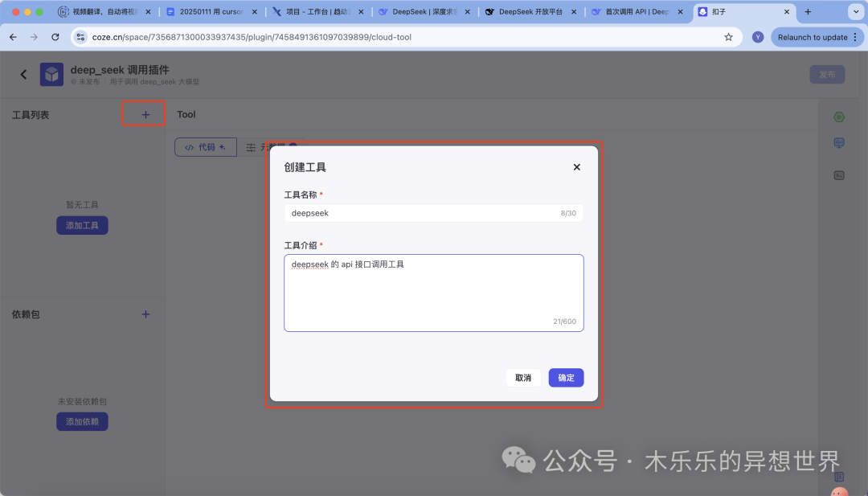Click the 取消 cancel button
Screen dimensions: 868x496
(x=523, y=378)
